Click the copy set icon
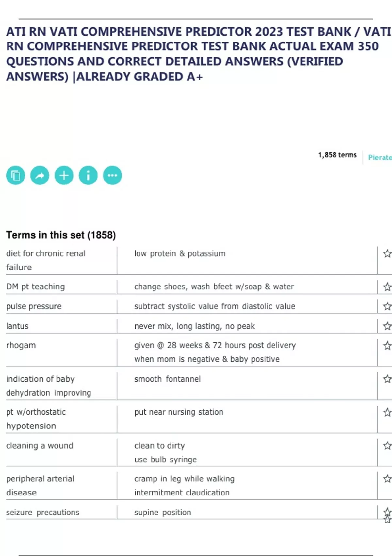The height and width of the screenshot is (556, 392). 15,176
